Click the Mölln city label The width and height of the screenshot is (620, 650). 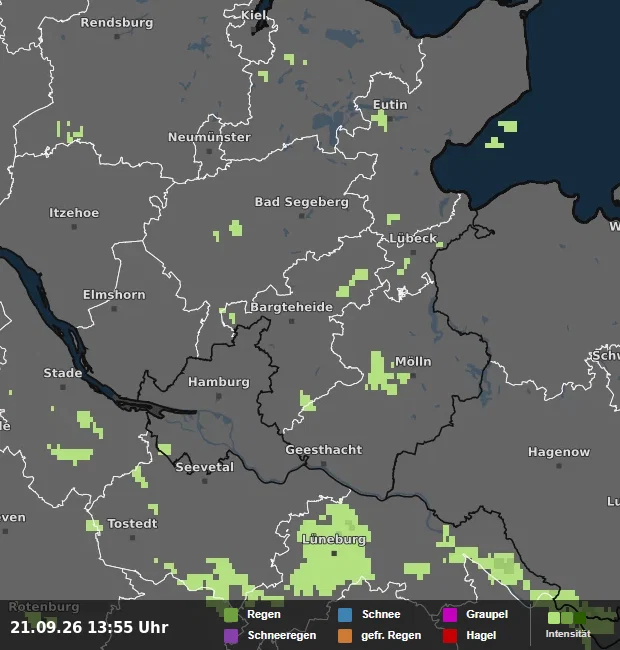(413, 361)
